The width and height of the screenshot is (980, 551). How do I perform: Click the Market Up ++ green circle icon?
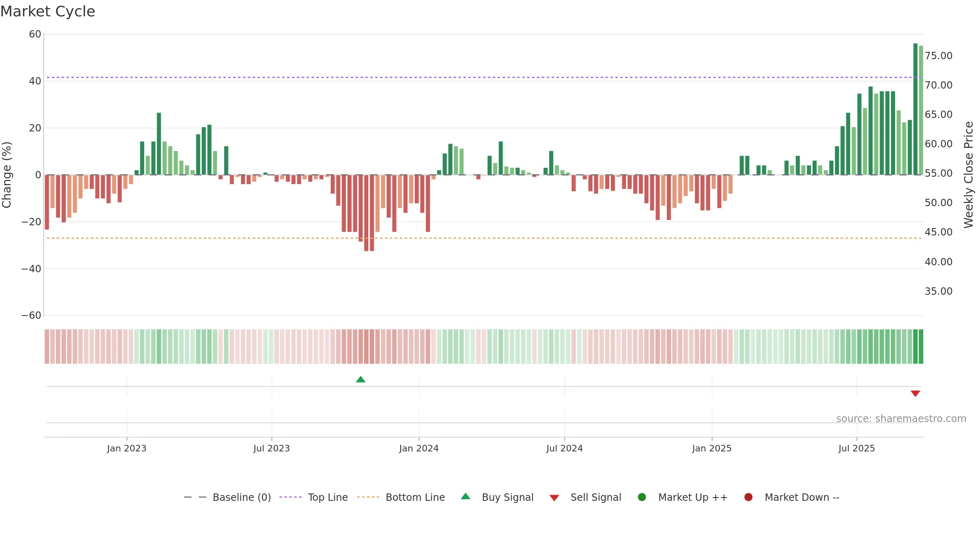[x=642, y=497]
